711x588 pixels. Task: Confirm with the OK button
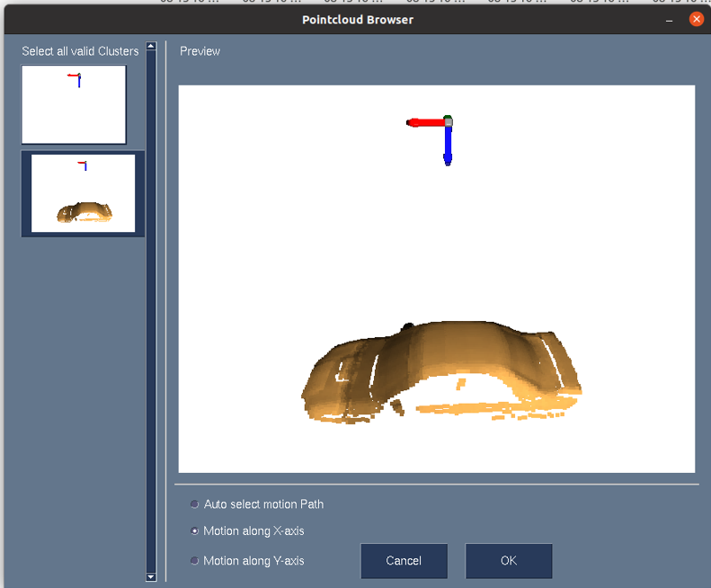[x=509, y=561]
